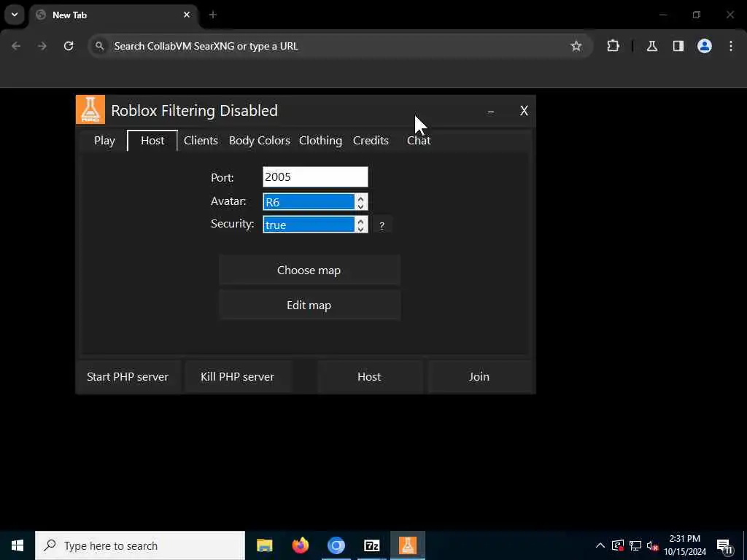The image size is (747, 560).
Task: Open Chrome extensions puzzle icon
Action: [x=613, y=46]
